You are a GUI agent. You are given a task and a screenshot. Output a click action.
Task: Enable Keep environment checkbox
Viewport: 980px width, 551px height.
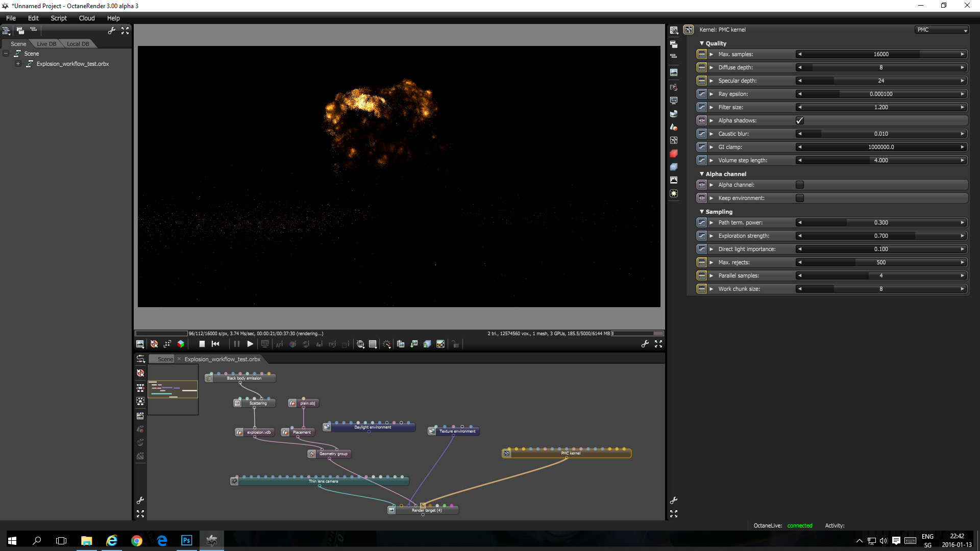click(x=799, y=198)
